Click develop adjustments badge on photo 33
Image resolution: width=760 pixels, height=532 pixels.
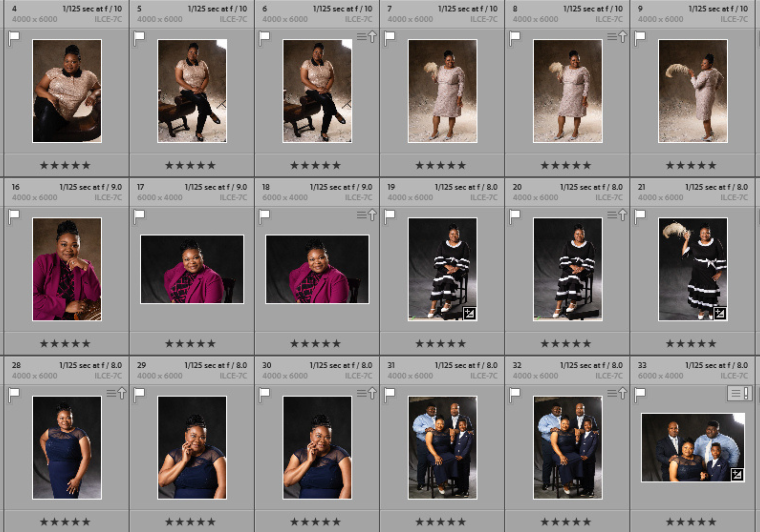click(737, 475)
